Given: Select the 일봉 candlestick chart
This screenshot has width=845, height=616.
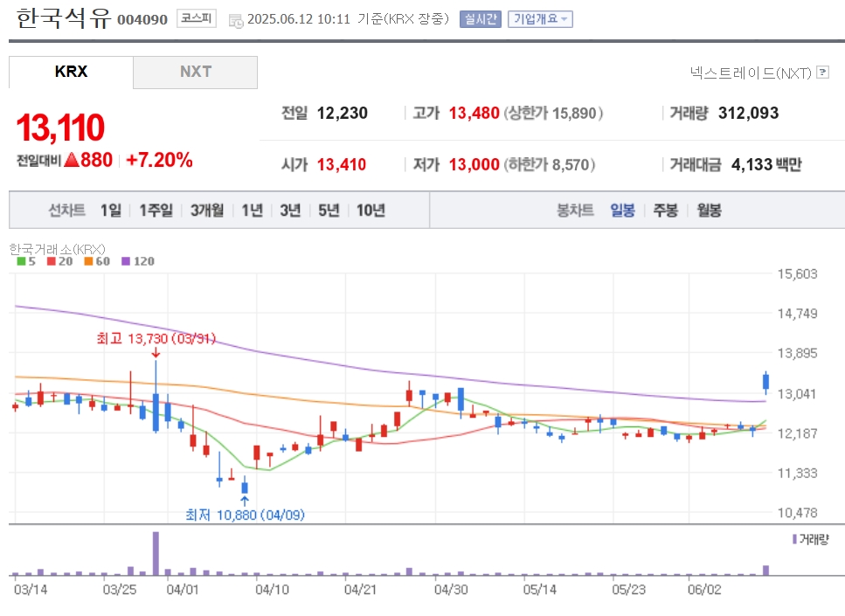Looking at the screenshot, I should (622, 211).
